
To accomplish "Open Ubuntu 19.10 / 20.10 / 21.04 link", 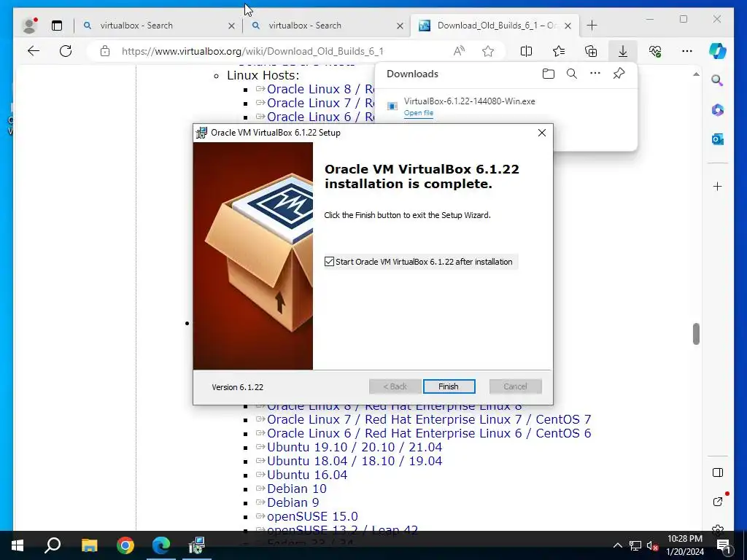I will coord(355,447).
